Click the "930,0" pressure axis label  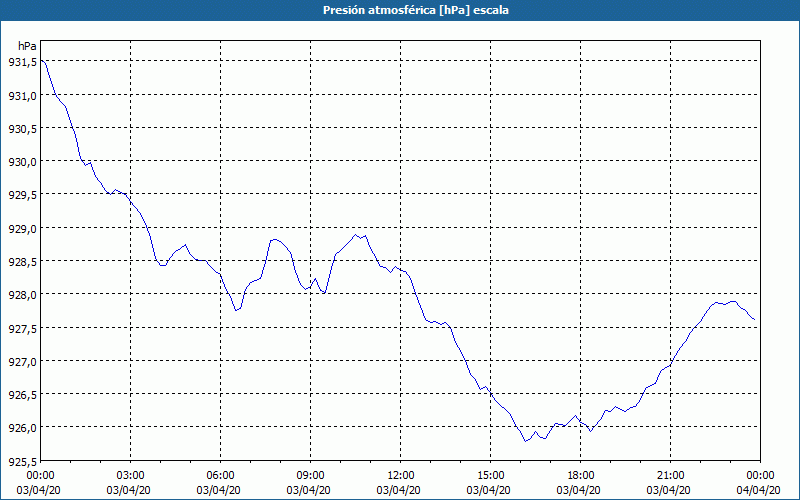pos(22,162)
